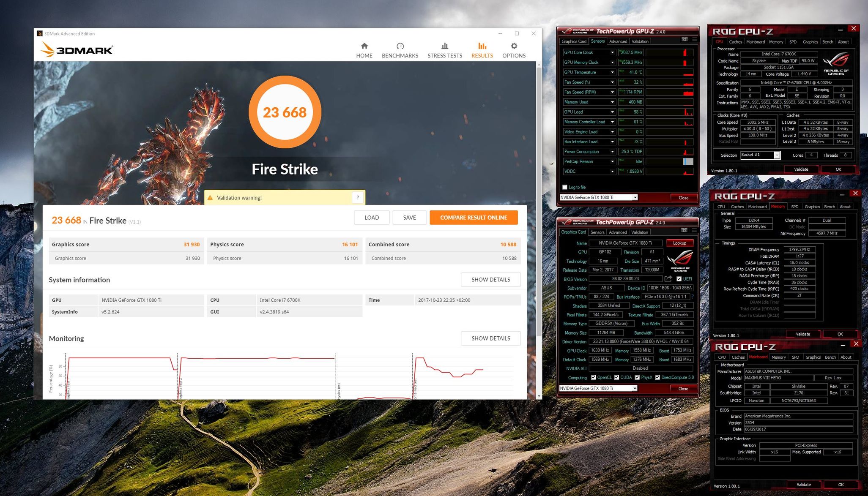
Task: Click the LOAD button in 3DMark
Action: (x=372, y=218)
